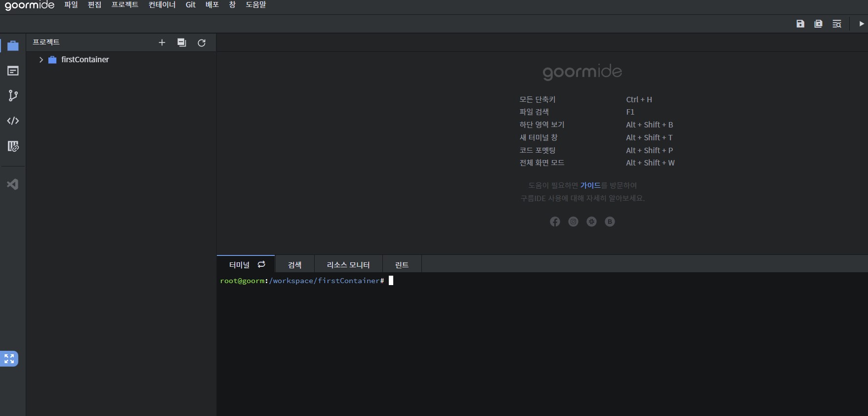Image resolution: width=868 pixels, height=416 pixels.
Task: Refresh the project tree
Action: pos(202,43)
